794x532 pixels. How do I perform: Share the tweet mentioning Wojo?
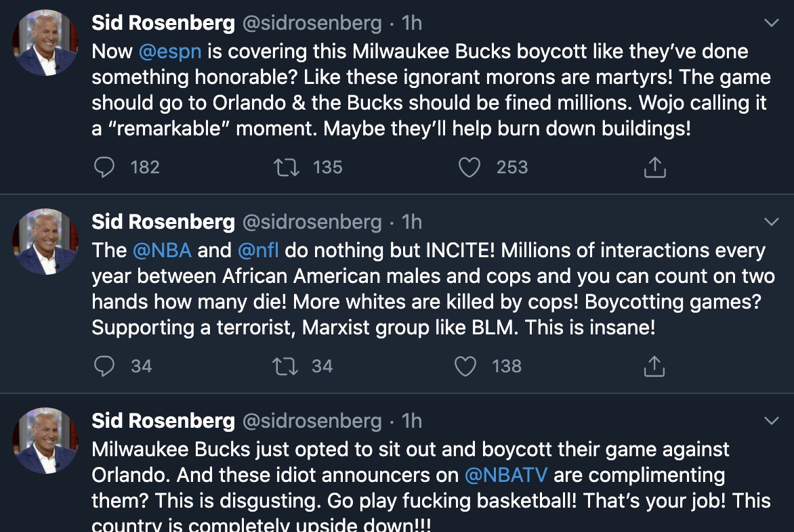[654, 167]
